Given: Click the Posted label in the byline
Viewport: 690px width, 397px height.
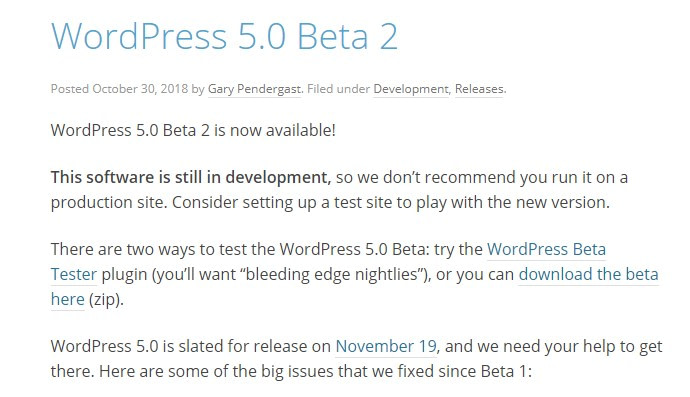Looking at the screenshot, I should tap(70, 89).
